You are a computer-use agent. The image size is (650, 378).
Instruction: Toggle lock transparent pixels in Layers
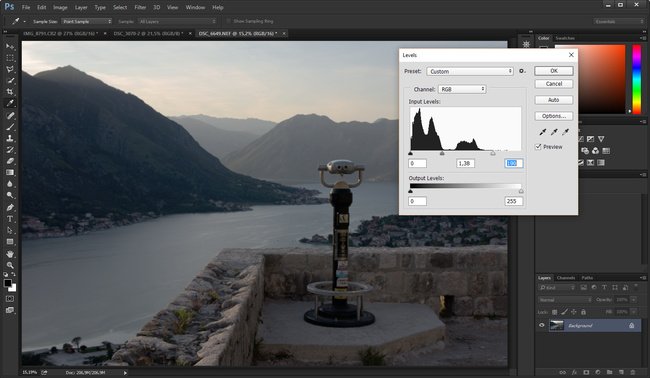pos(555,312)
